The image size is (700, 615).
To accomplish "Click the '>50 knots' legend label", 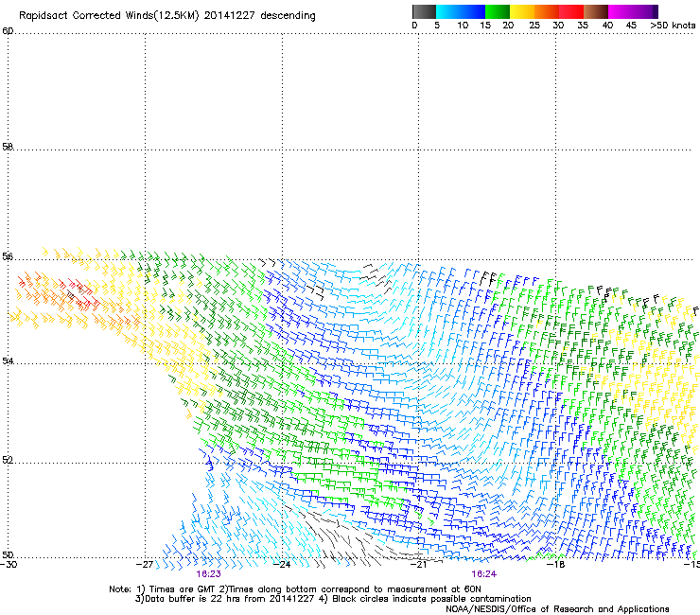I will [673, 26].
